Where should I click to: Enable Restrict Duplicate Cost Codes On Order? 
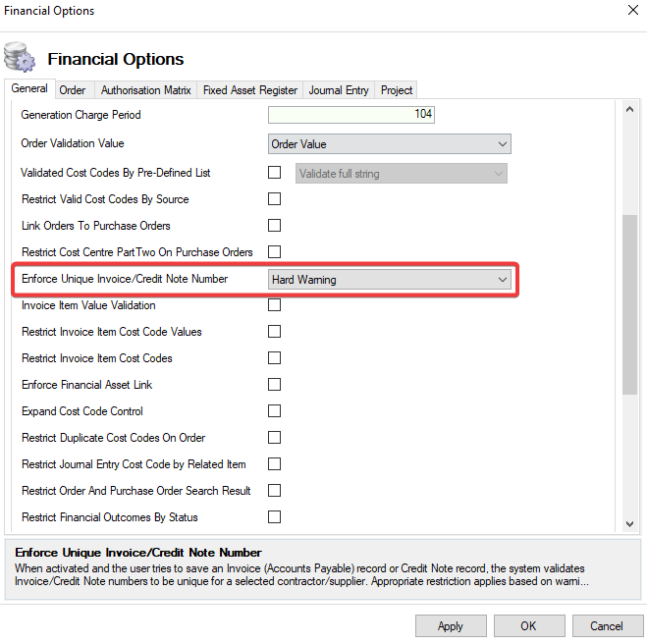coord(275,438)
